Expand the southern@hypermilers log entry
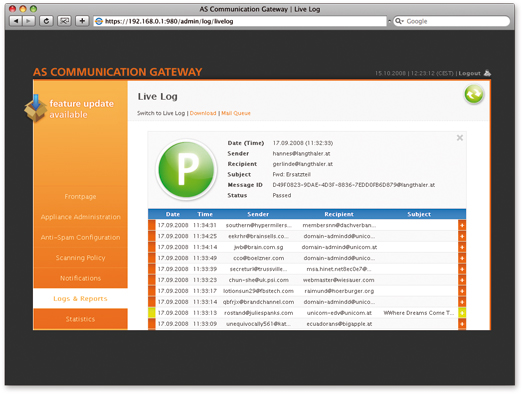This screenshot has height=394, width=522. point(462,225)
